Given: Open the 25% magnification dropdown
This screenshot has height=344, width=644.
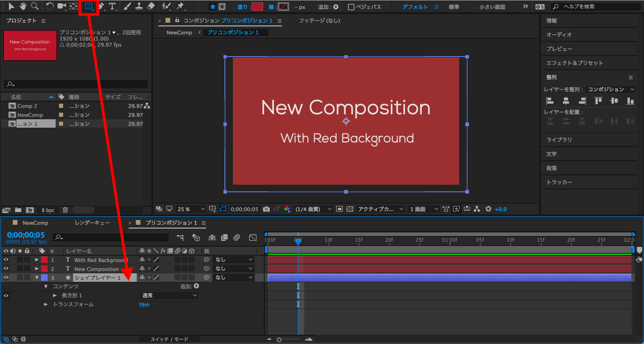Looking at the screenshot, I should click(x=191, y=209).
